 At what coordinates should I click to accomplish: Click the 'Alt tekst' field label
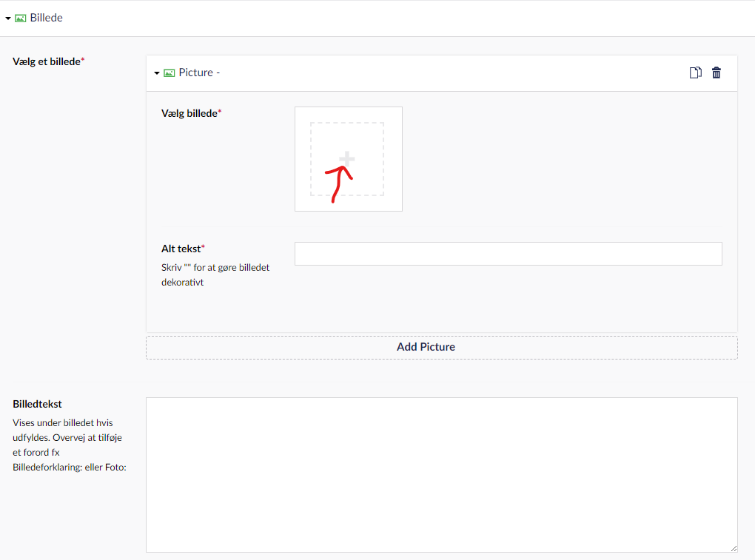182,249
